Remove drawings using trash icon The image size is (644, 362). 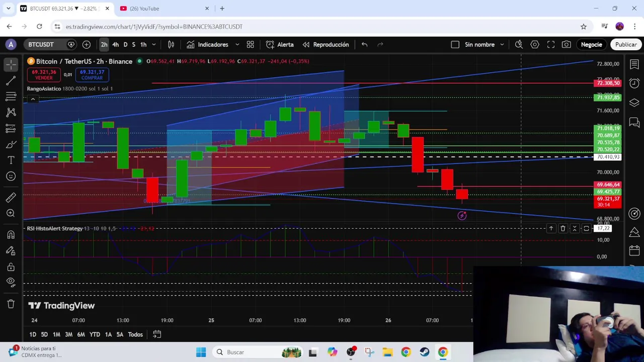point(11,304)
